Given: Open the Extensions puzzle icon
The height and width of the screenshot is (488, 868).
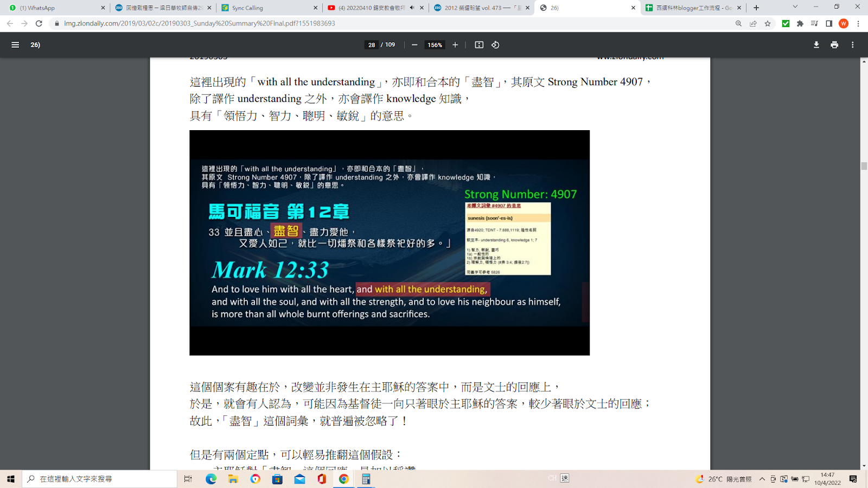Looking at the screenshot, I should 800,23.
